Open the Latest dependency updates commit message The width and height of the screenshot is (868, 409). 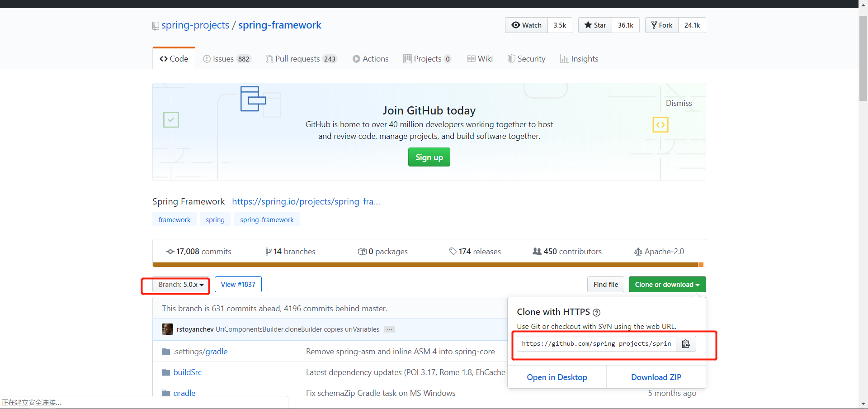(x=406, y=372)
